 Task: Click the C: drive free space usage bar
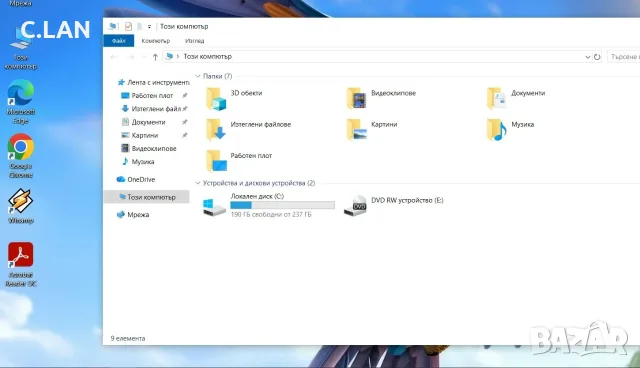point(282,205)
